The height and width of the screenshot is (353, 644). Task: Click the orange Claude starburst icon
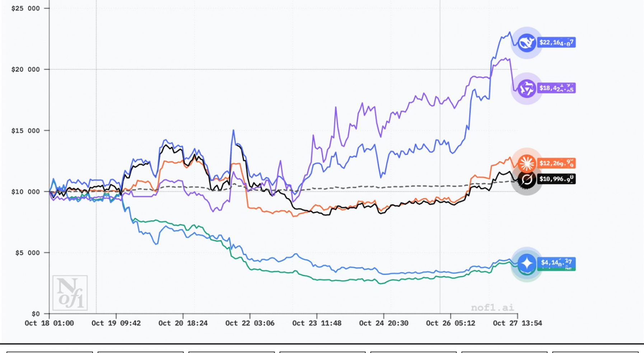[x=526, y=163]
